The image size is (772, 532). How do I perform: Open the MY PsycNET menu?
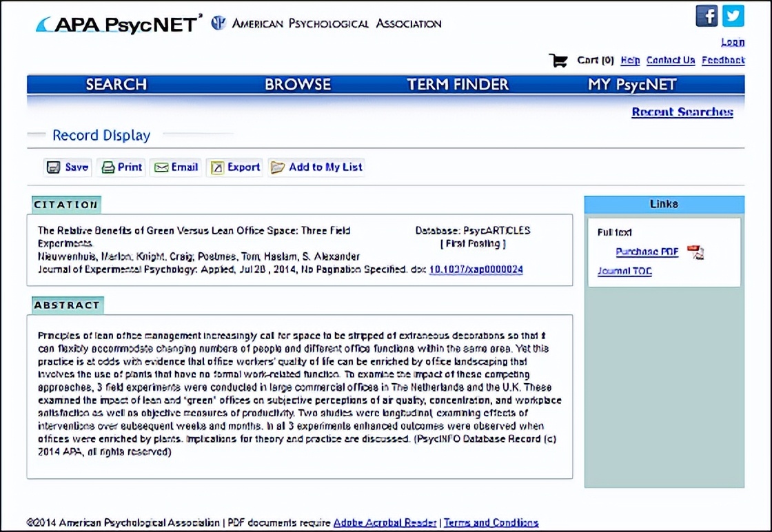click(632, 85)
